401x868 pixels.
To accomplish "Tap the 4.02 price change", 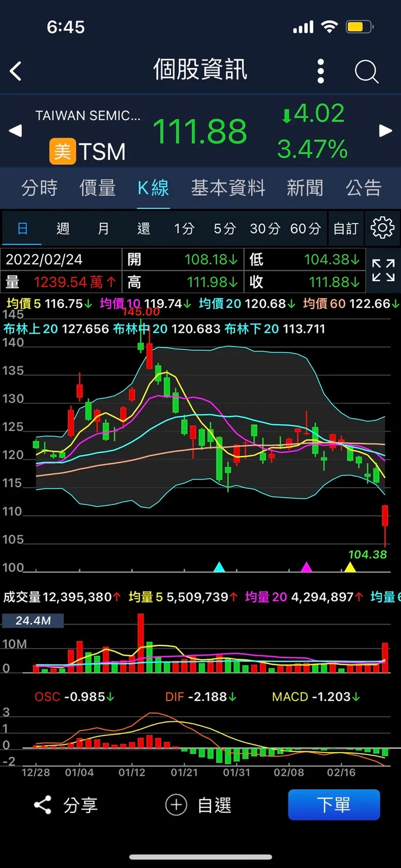I will click(x=313, y=114).
